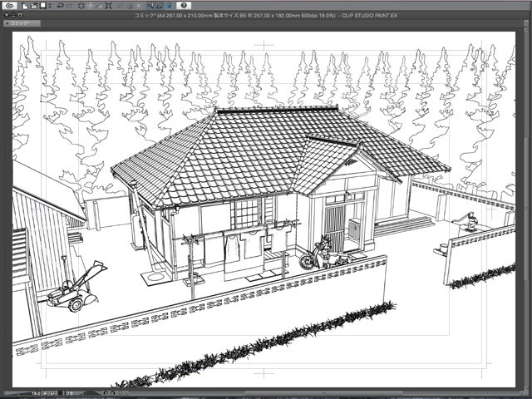Toggle Snap to Special Ruler

[160, 6]
